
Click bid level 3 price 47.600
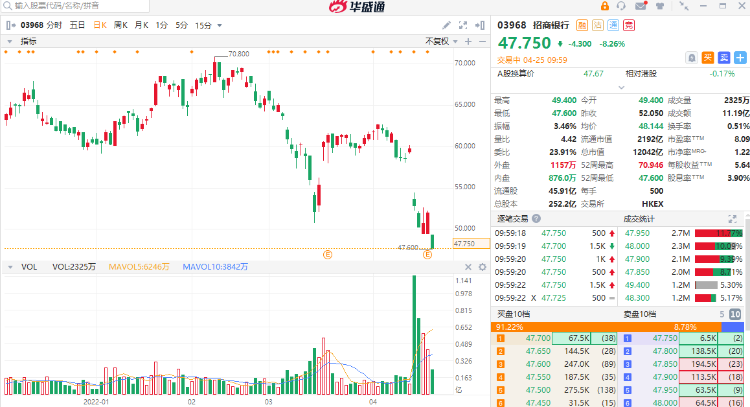click(538, 364)
